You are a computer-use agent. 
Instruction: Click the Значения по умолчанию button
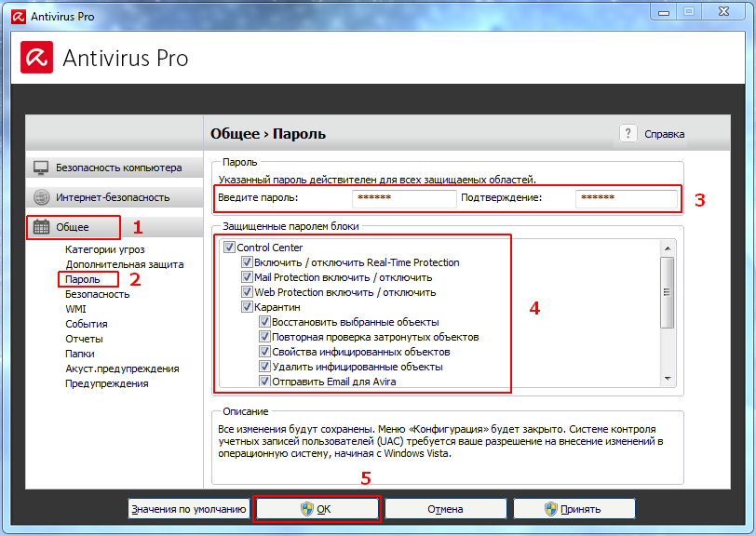(x=188, y=509)
